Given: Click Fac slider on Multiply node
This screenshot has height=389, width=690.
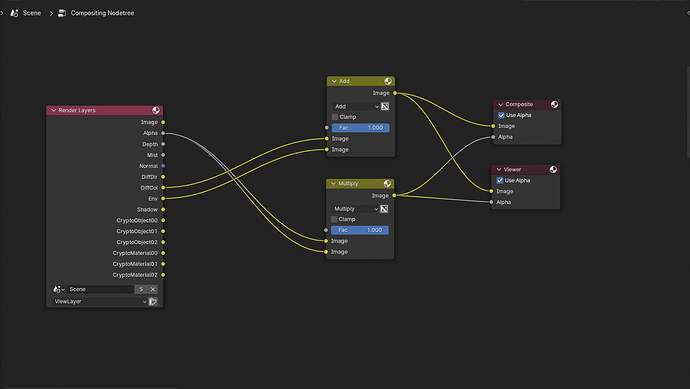Looking at the screenshot, I should point(360,230).
